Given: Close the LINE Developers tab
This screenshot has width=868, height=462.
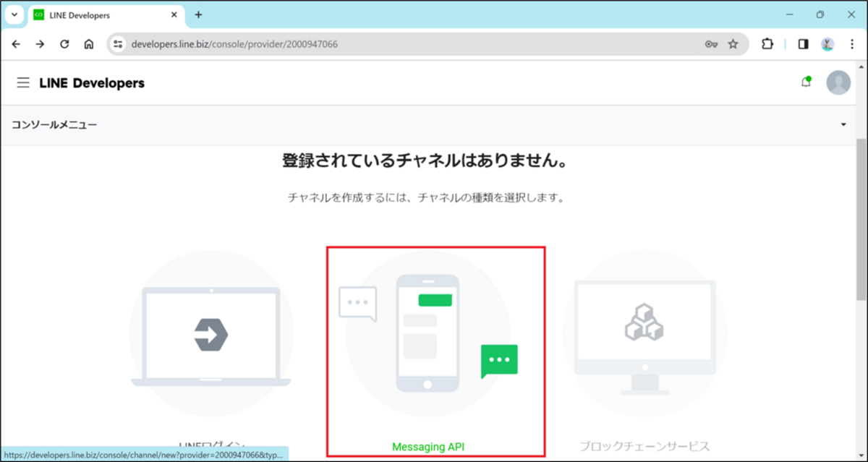Looking at the screenshot, I should click(x=174, y=15).
